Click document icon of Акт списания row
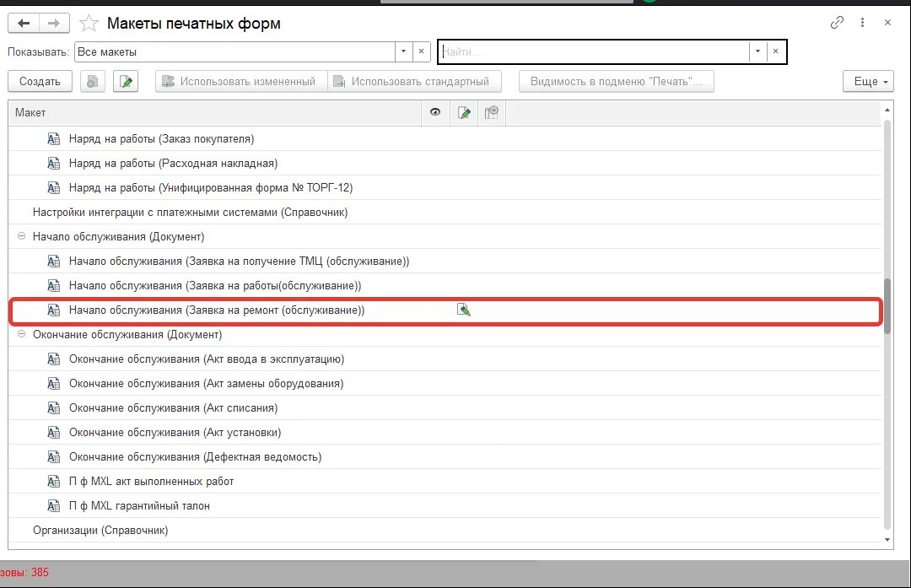The height and width of the screenshot is (588, 911). point(53,407)
